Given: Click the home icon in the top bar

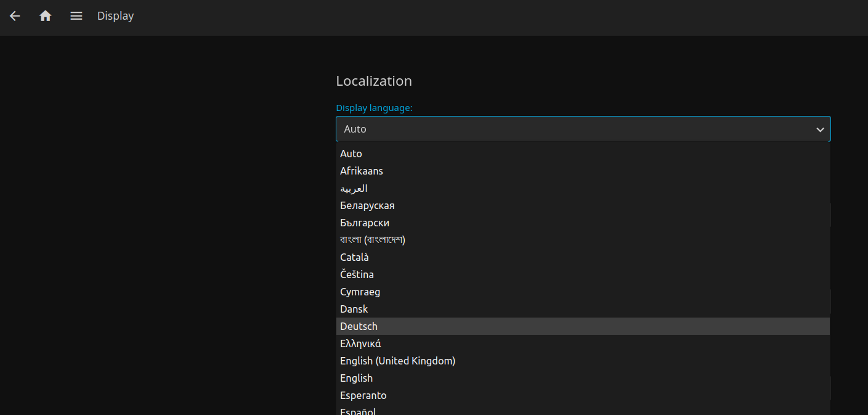Looking at the screenshot, I should (45, 16).
